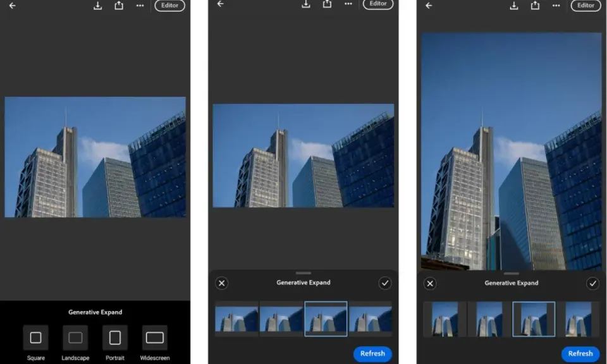Pick the second landscape variation thumbnail in the middle screen
Screen dimensions: 607x364
[281, 319]
